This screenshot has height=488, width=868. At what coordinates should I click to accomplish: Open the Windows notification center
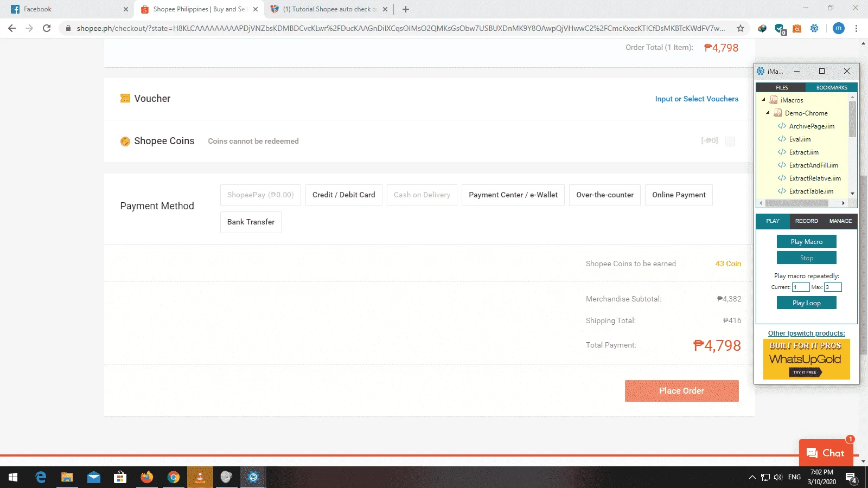point(851,478)
